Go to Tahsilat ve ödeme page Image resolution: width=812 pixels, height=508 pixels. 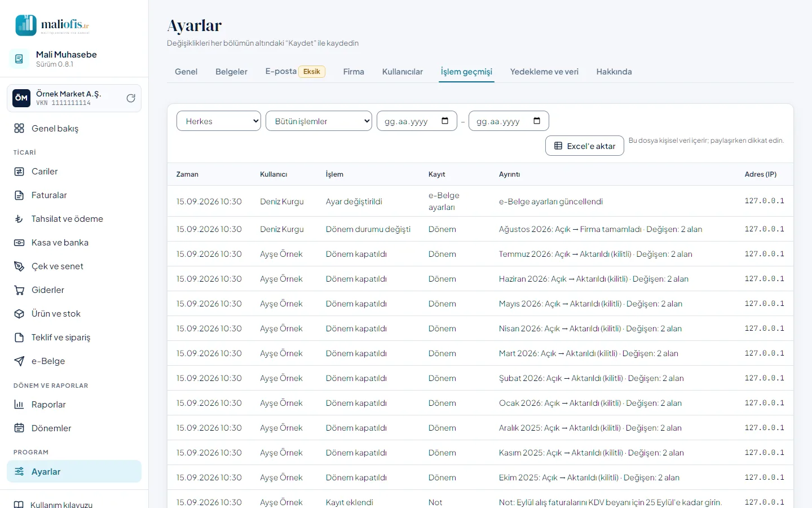click(74, 219)
